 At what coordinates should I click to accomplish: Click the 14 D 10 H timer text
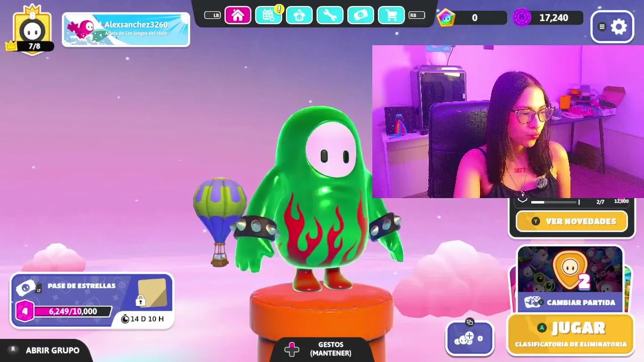(147, 319)
